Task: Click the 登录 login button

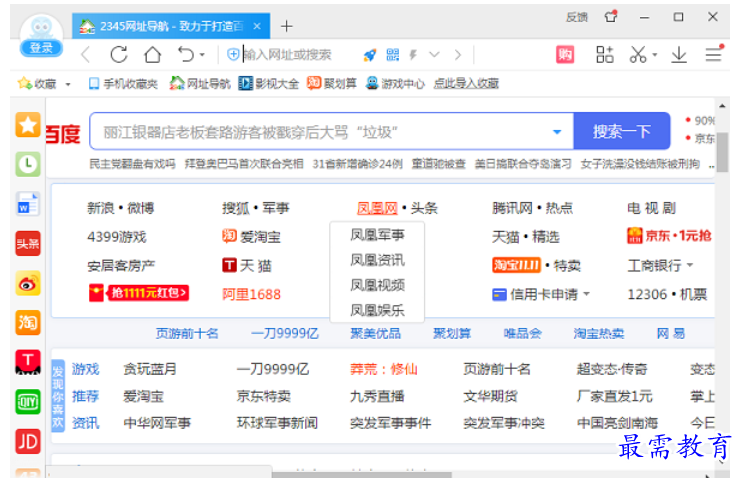Action: [x=41, y=48]
